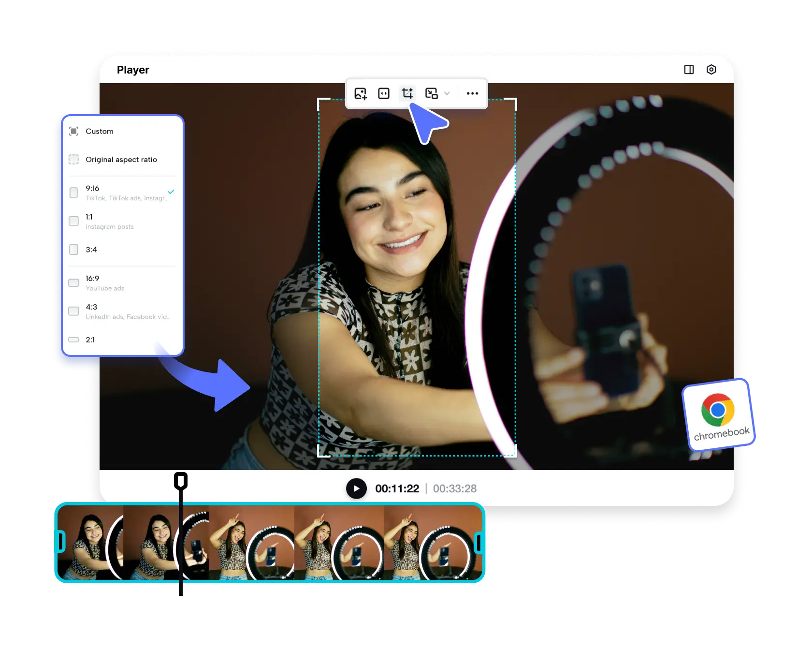Expand the resize tool dropdown chevron
This screenshot has height=650, width=812.
(447, 93)
